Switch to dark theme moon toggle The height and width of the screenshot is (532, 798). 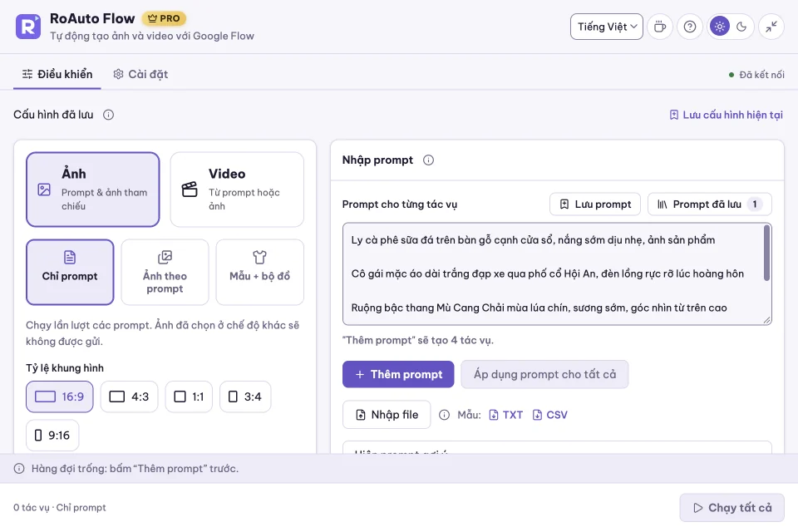pos(741,27)
